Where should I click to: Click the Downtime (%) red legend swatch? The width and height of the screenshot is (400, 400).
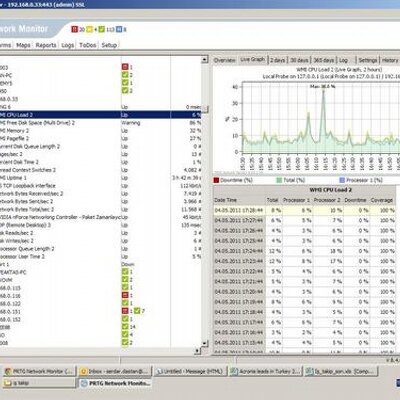pyautogui.click(x=216, y=180)
